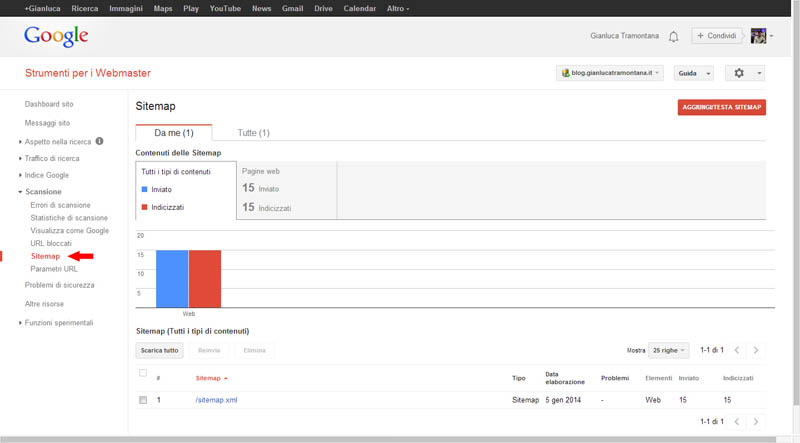Open the Altro menu in top bar
Screen dimensions: 800x443
398,8
